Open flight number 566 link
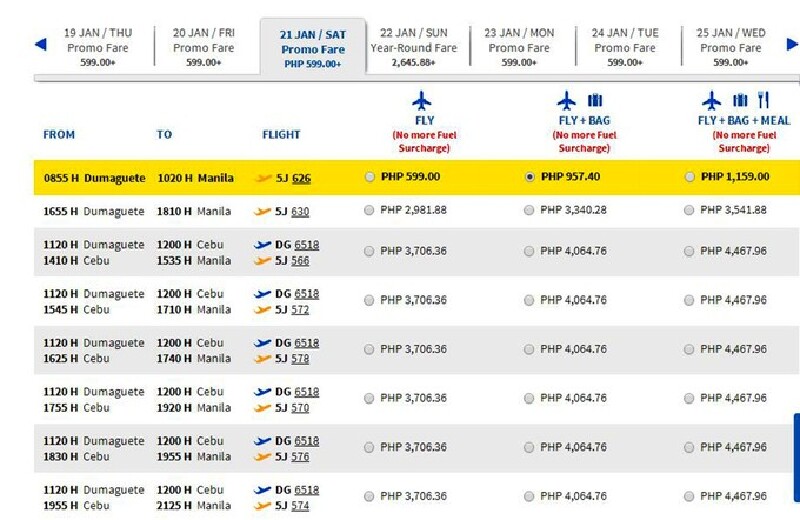Viewport: 800px width, 520px height. [x=300, y=261]
